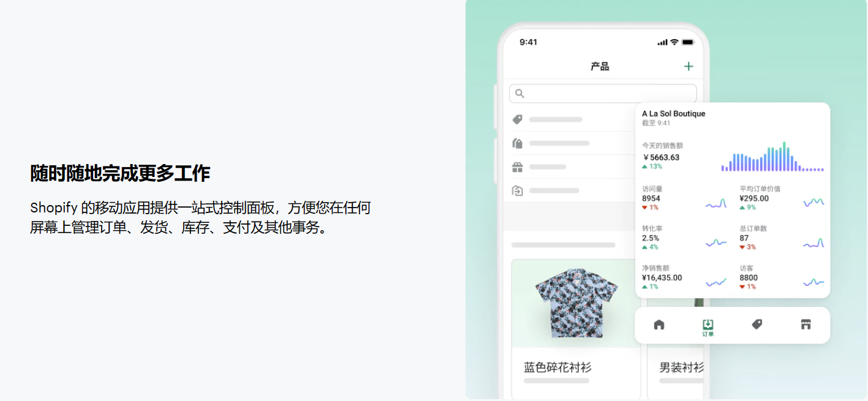Click the A La Sol Boutique title
Image resolution: width=868 pixels, height=401 pixels.
(x=673, y=114)
